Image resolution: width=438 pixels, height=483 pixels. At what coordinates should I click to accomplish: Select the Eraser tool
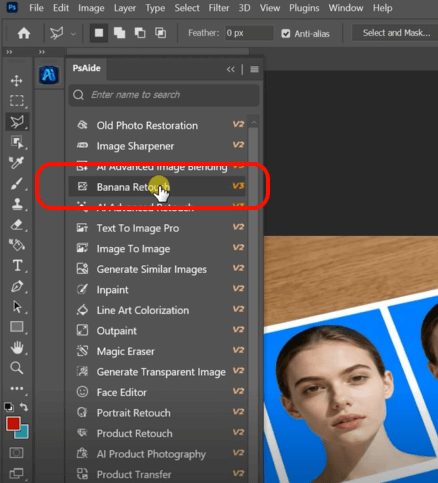[17, 225]
